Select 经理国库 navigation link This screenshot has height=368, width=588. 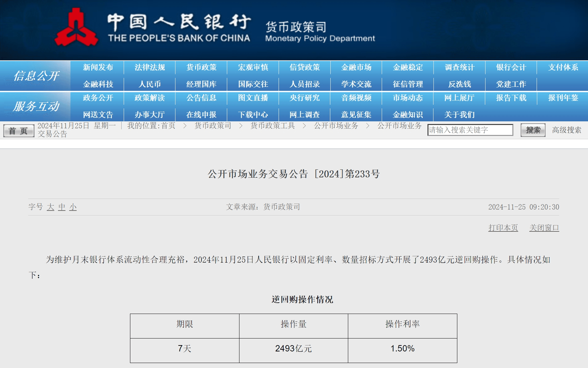pos(202,84)
